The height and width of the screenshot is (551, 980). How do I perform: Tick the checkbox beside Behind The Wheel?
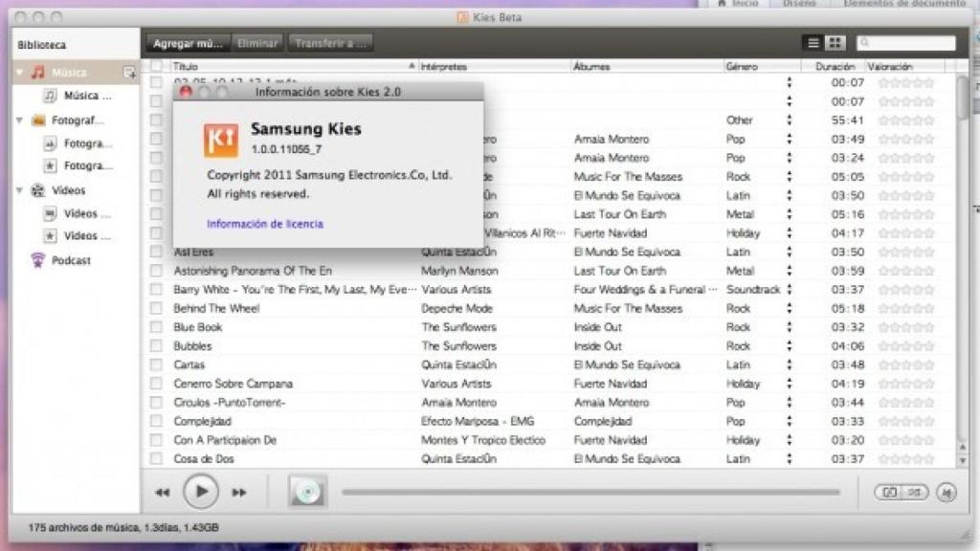tap(154, 308)
